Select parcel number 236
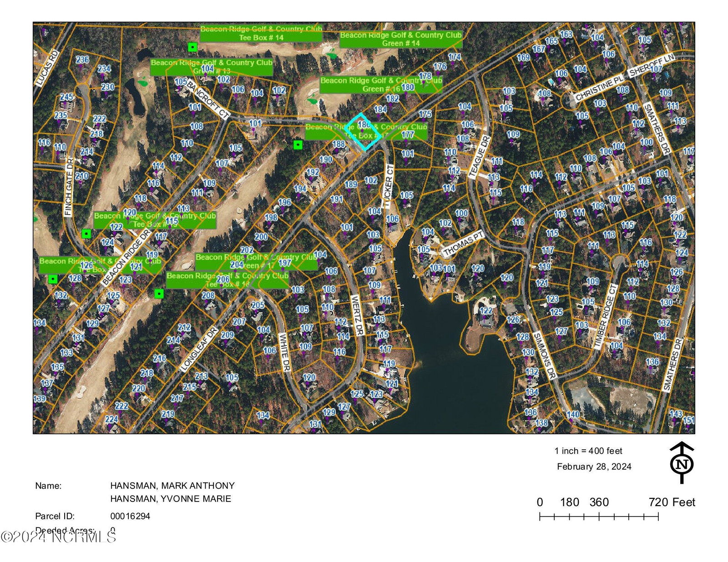The height and width of the screenshot is (562, 728). (82, 60)
